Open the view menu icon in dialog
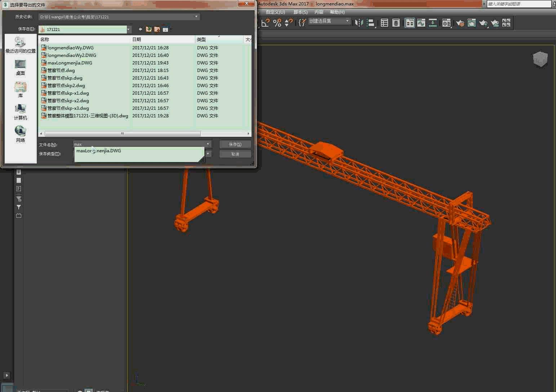The height and width of the screenshot is (392, 556). pyautogui.click(x=165, y=29)
